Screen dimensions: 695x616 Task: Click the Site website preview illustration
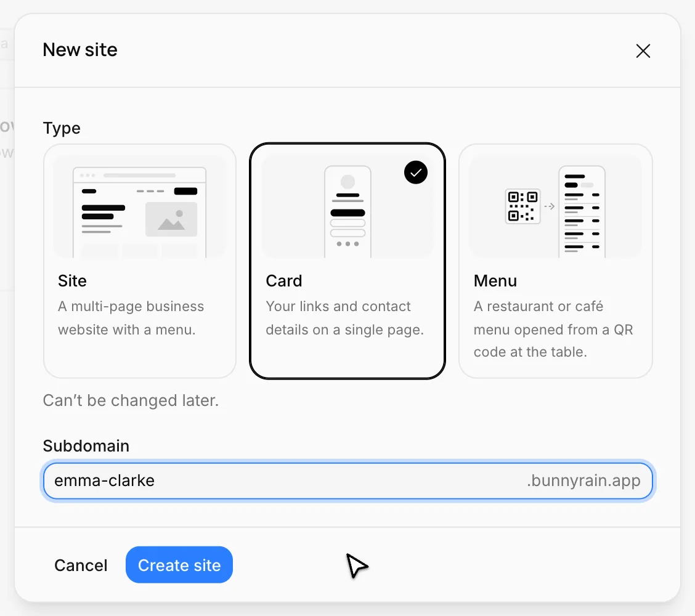140,212
